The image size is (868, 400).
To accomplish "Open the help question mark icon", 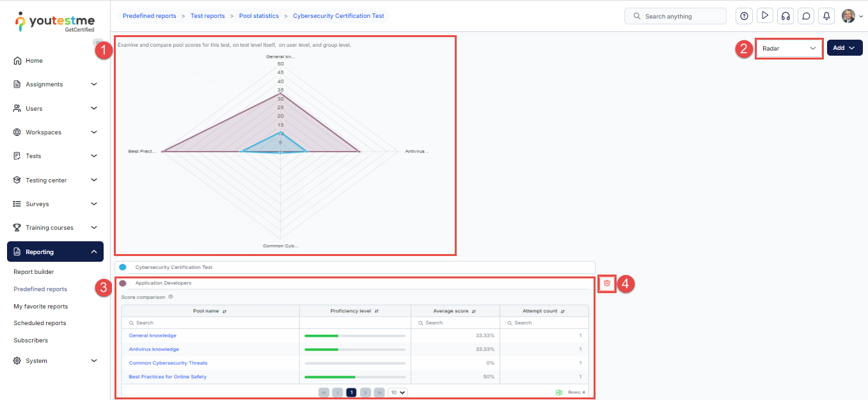I will [x=744, y=16].
